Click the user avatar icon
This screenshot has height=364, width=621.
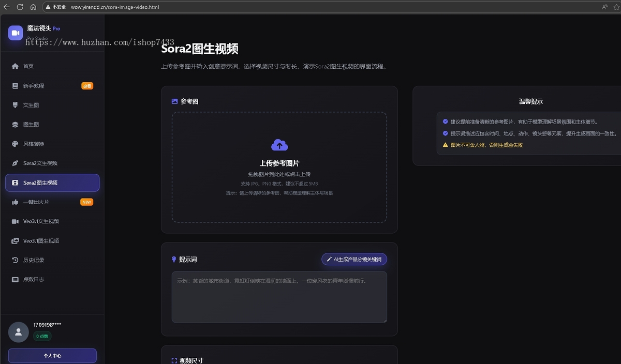coord(18,332)
